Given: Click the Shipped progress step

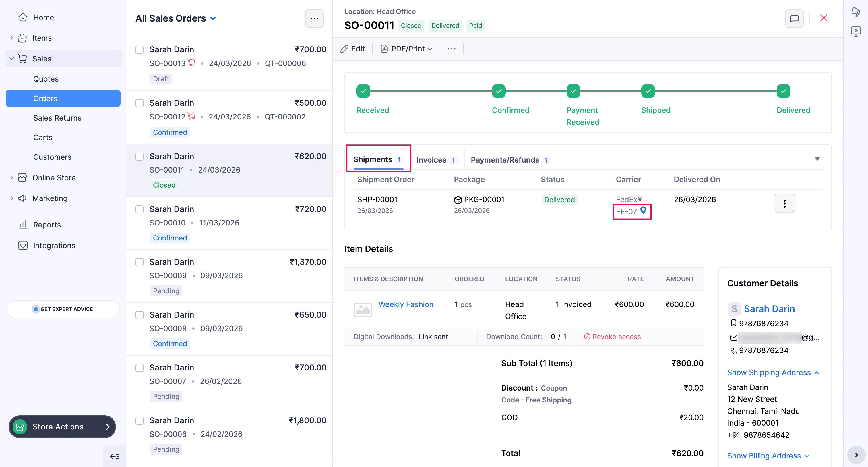Looking at the screenshot, I should [x=648, y=91].
